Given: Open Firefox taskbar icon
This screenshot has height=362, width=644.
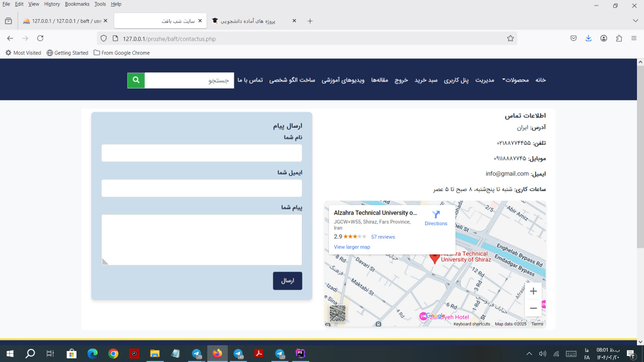Looking at the screenshot, I should tap(217, 353).
